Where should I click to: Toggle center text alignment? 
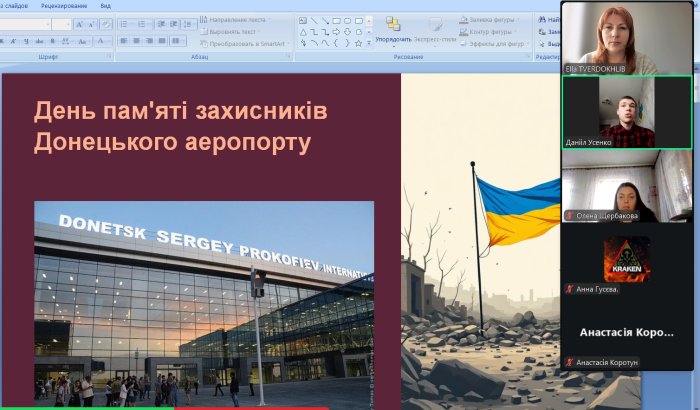pos(137,41)
